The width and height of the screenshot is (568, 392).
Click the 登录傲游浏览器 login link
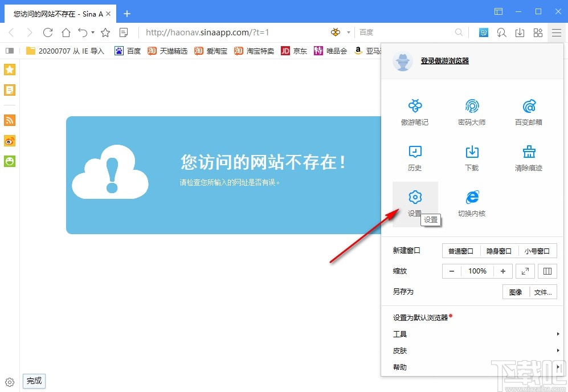tap(445, 61)
